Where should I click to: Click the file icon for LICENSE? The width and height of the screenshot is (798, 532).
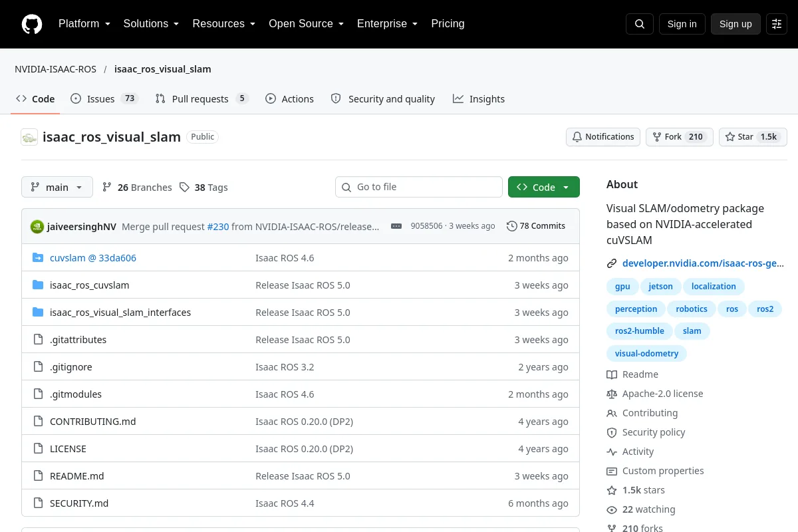(x=38, y=449)
